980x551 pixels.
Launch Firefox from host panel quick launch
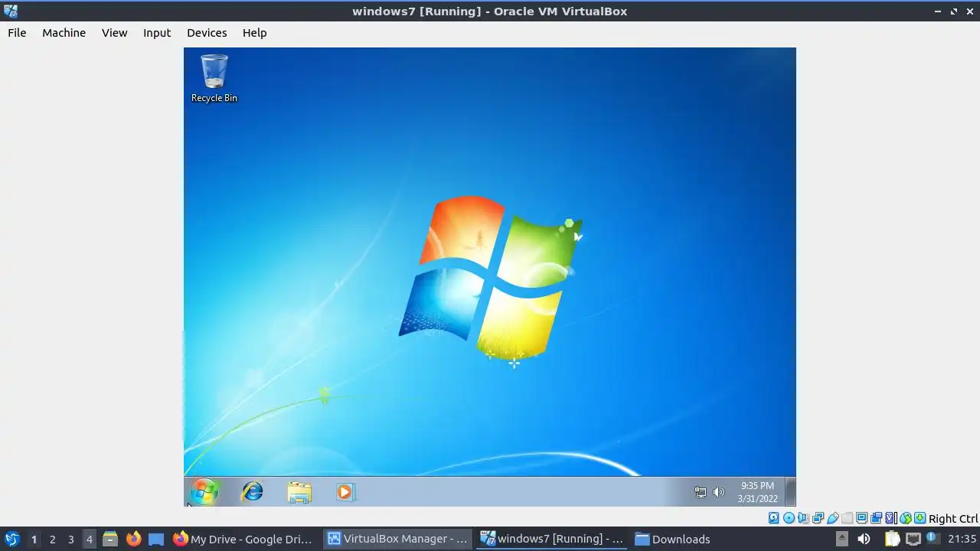pos(133,539)
